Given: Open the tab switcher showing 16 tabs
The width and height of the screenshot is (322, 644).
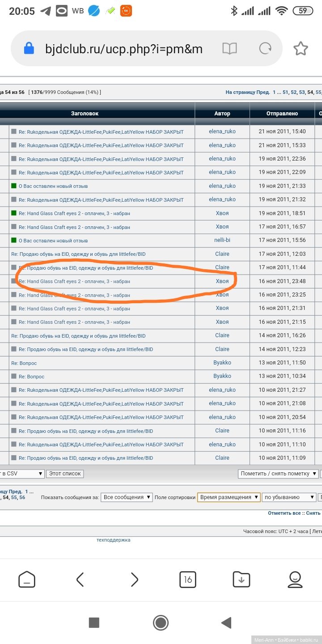Looking at the screenshot, I should click(188, 580).
